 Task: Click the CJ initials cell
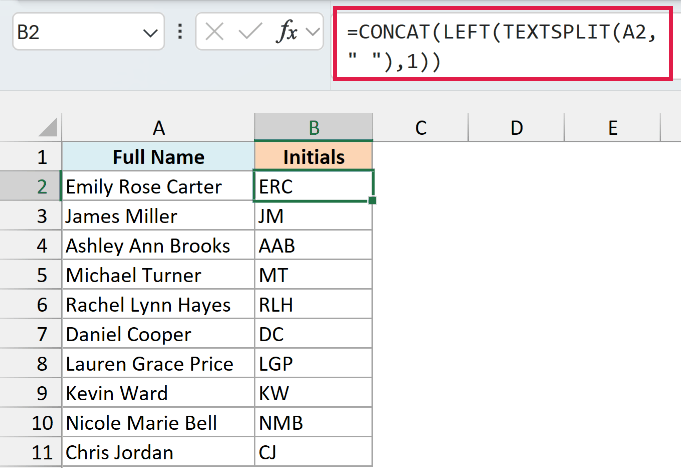(314, 452)
